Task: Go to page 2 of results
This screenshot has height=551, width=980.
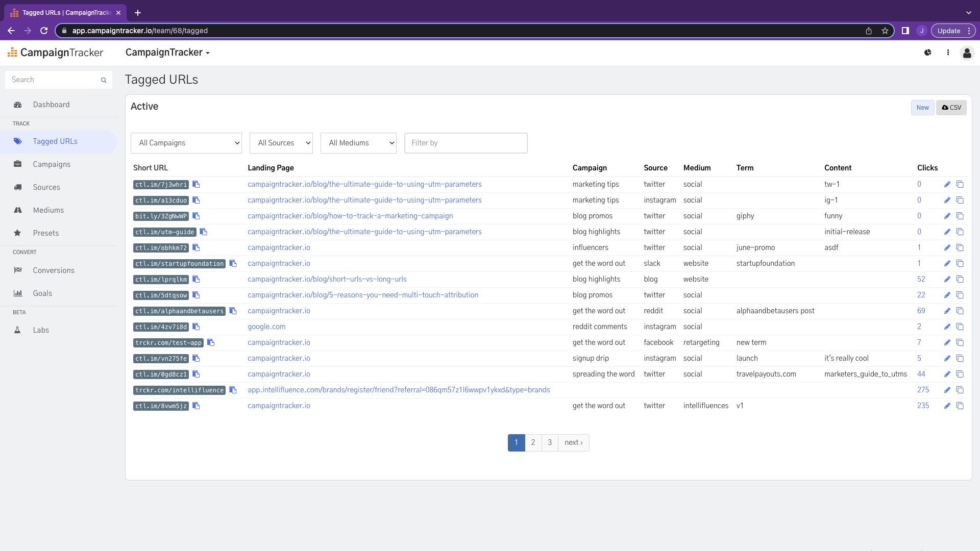Action: tap(533, 442)
